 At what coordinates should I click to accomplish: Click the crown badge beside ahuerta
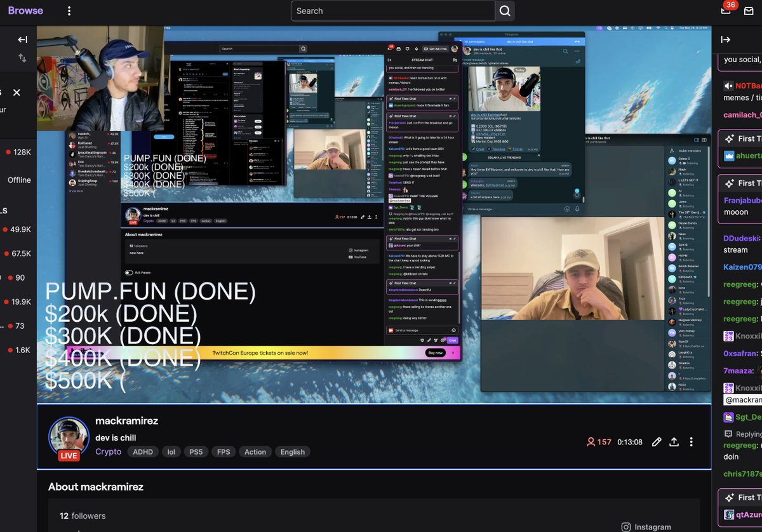[x=729, y=156]
